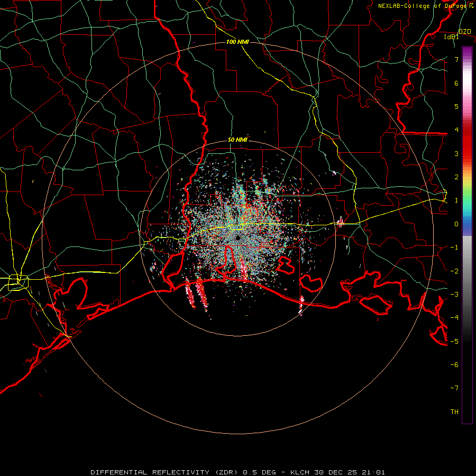Click the -6 scale value
The width and height of the screenshot is (476, 476).
tap(454, 364)
